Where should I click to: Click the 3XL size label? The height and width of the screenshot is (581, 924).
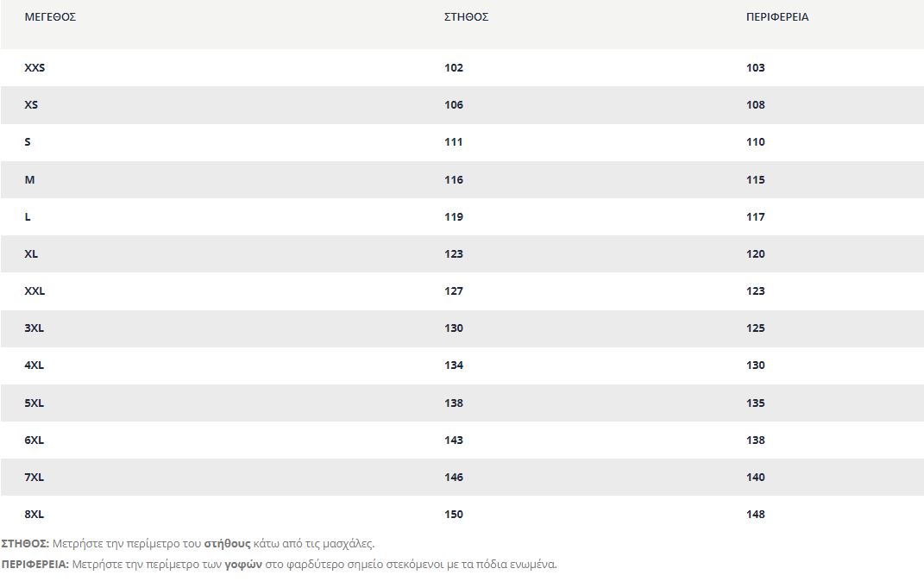35,328
